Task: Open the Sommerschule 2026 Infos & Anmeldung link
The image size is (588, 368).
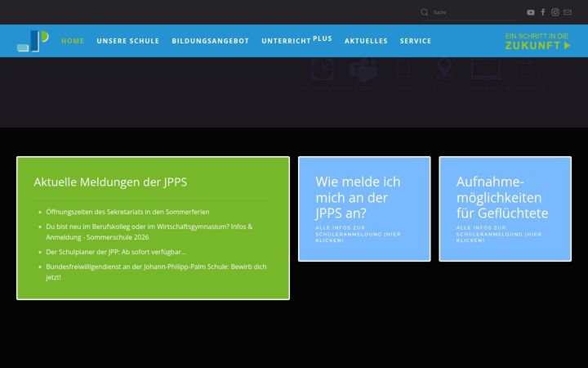Action: pyautogui.click(x=149, y=231)
